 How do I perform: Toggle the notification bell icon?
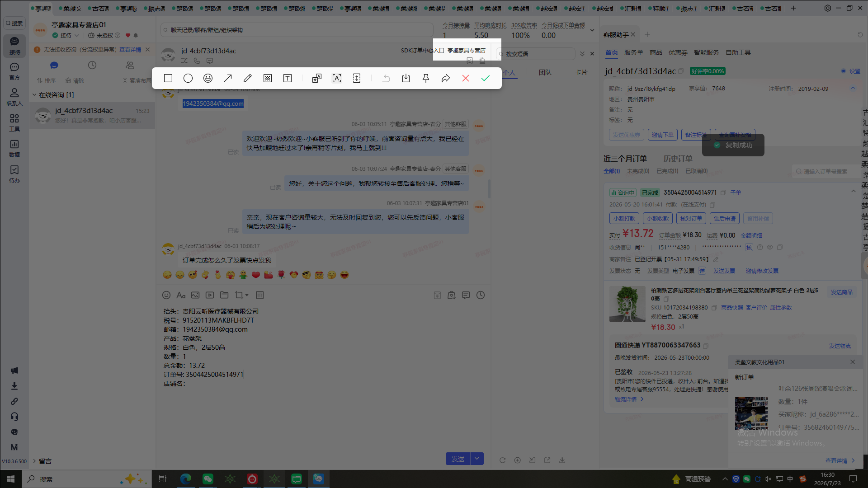[x=136, y=35]
